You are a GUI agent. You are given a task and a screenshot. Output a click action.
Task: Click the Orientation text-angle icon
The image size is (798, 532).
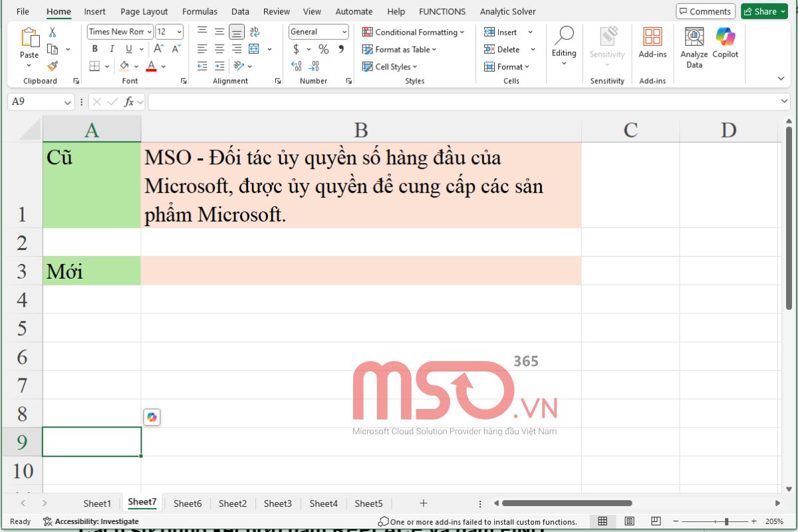tap(238, 66)
